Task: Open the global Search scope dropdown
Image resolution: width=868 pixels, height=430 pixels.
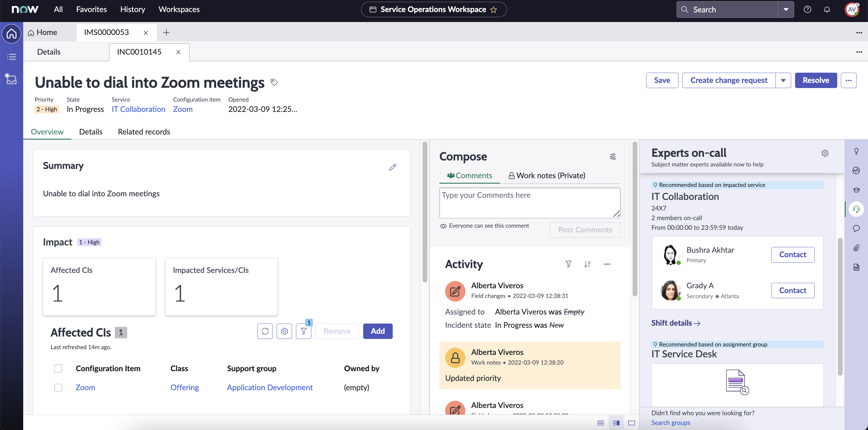Action: pos(786,9)
